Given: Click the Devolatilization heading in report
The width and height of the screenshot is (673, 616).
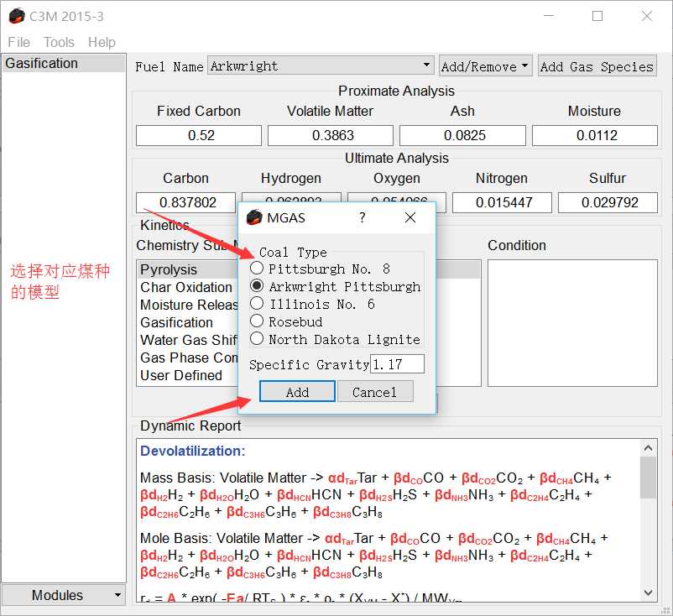Looking at the screenshot, I should [x=193, y=451].
